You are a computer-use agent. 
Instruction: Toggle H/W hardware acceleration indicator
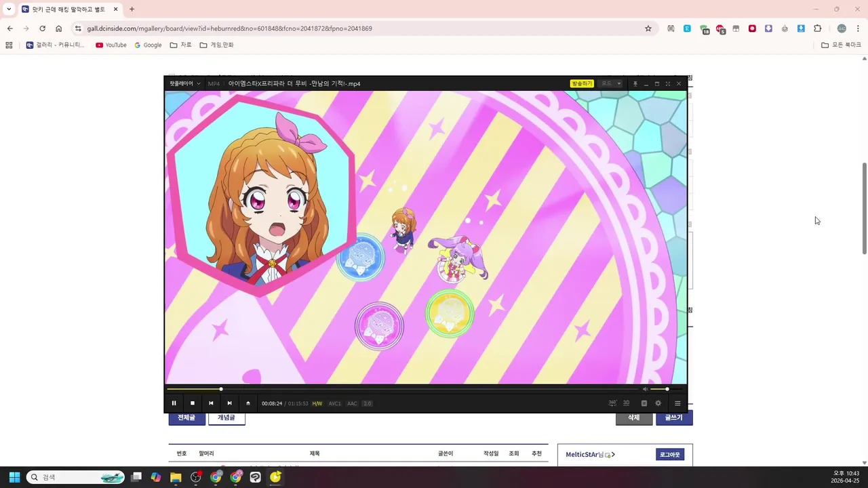(317, 403)
